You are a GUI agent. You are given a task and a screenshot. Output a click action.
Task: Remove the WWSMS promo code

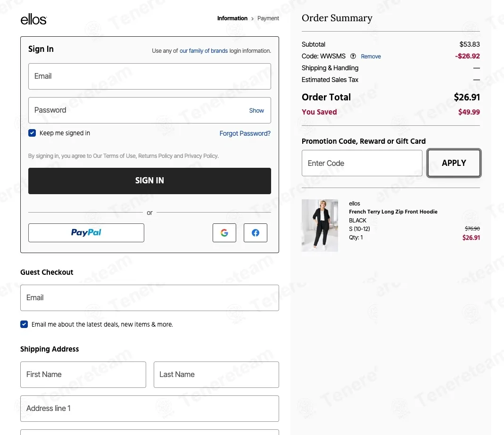pyautogui.click(x=371, y=57)
